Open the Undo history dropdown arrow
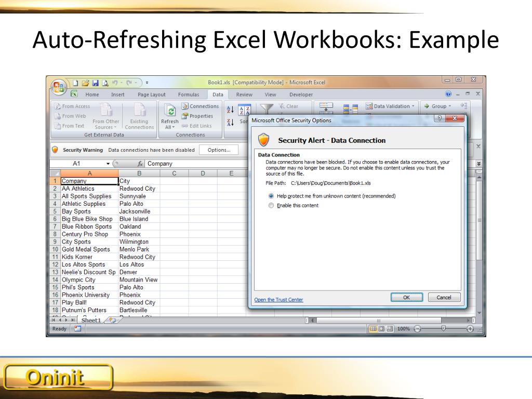Screen dimensions: 532x399 pyautogui.click(x=121, y=83)
